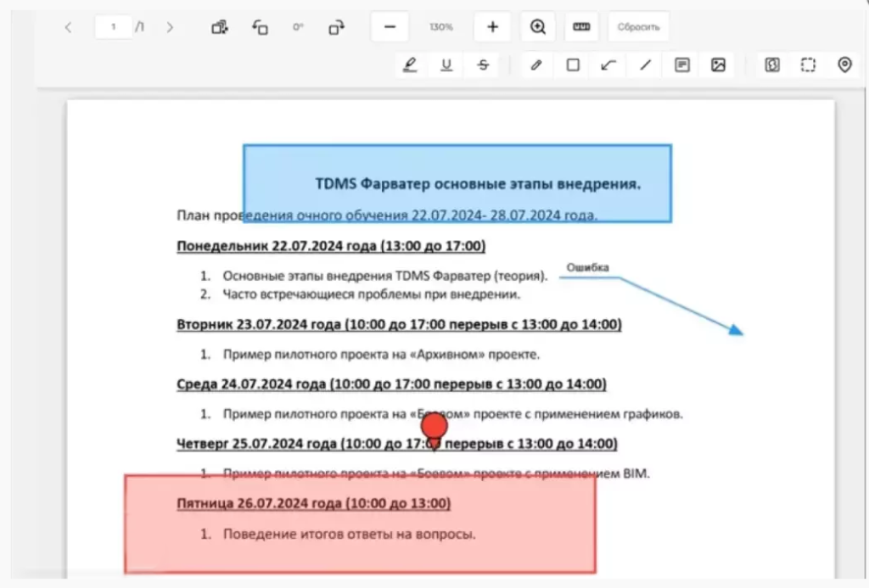Zoom out with the minus button
The width and height of the screenshot is (869, 588).
coord(390,27)
